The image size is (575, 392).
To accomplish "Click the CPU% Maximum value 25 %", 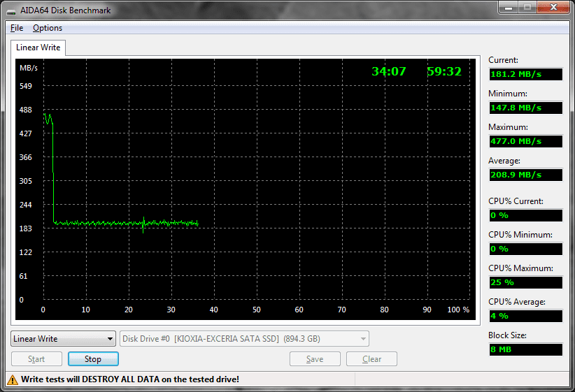I will point(525,282).
